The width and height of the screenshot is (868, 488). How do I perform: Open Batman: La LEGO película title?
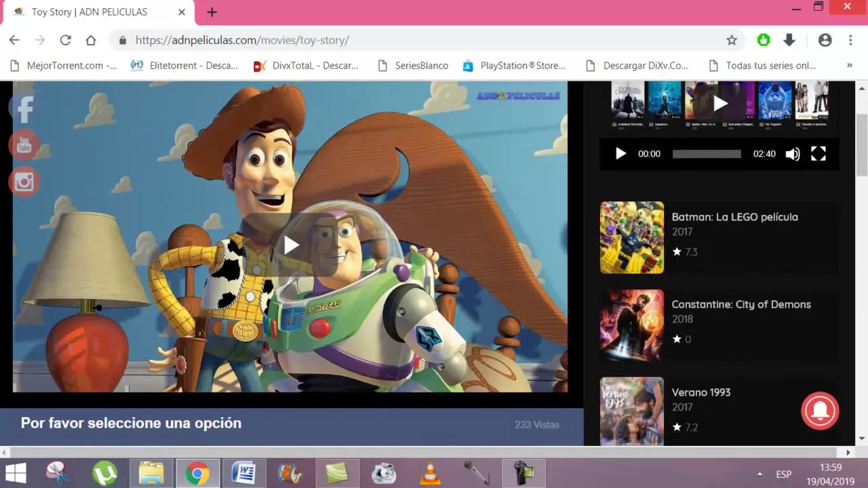click(734, 217)
